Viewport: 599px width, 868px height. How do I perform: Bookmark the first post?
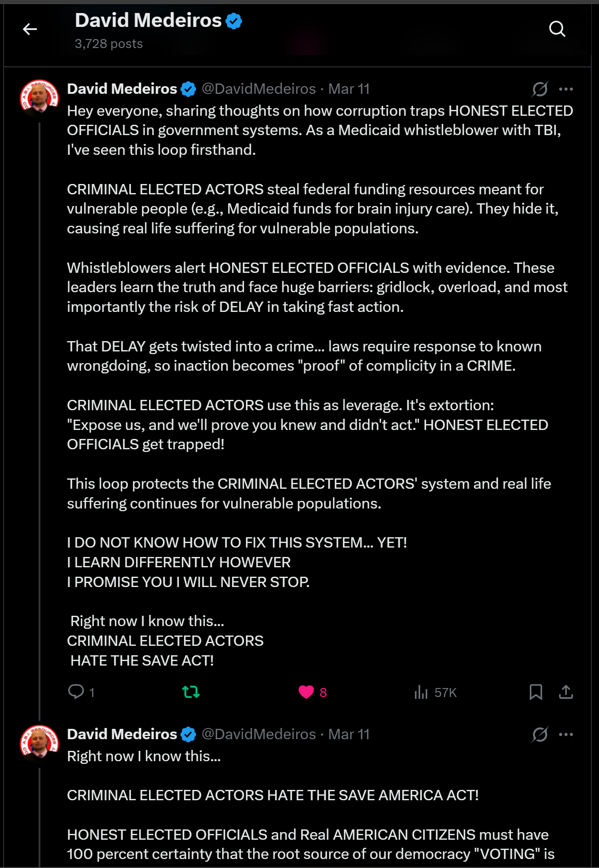click(536, 692)
